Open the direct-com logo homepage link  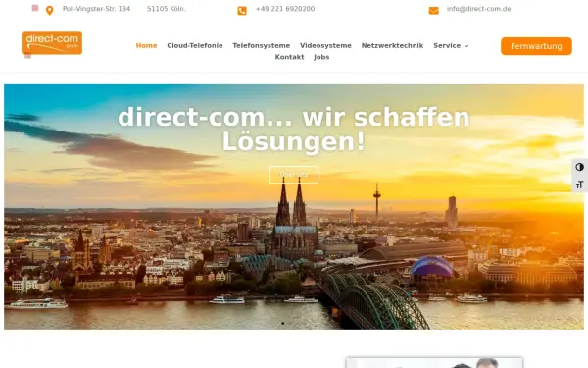pyautogui.click(x=52, y=43)
